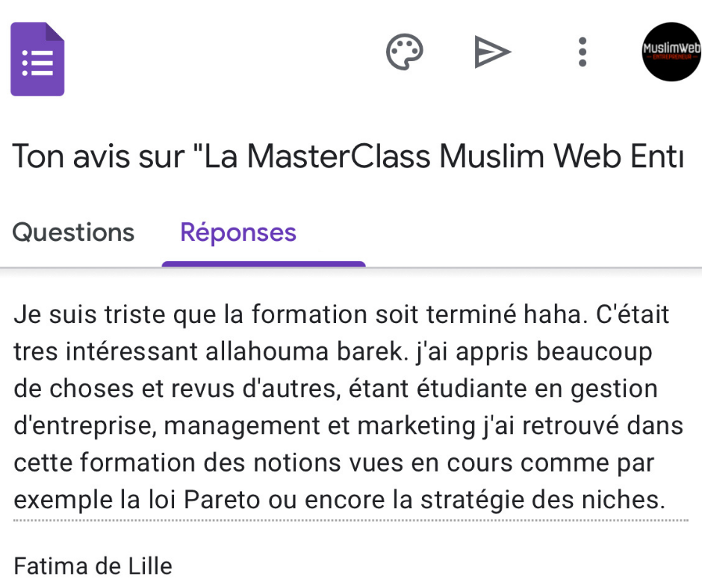
Task: Open the customize theme palette
Action: click(x=404, y=52)
